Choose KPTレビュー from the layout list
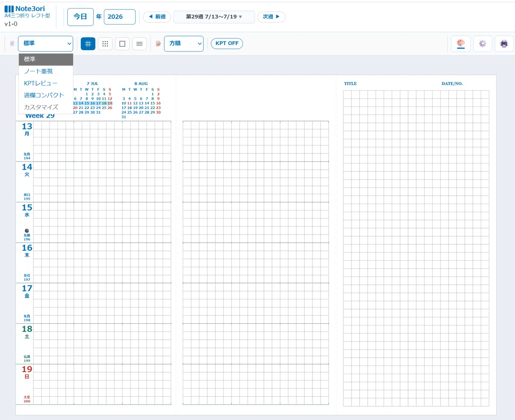 (46, 83)
